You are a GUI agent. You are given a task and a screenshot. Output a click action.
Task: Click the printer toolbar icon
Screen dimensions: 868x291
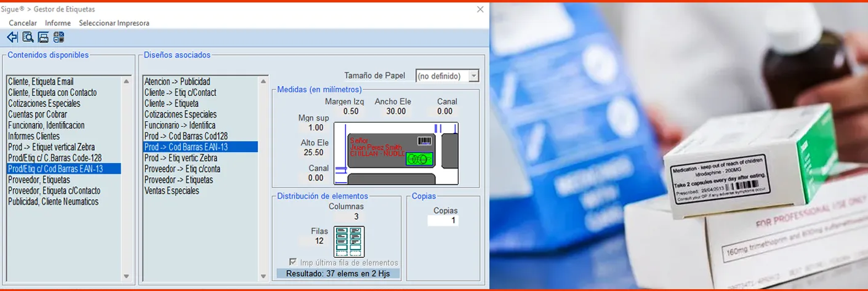(43, 38)
